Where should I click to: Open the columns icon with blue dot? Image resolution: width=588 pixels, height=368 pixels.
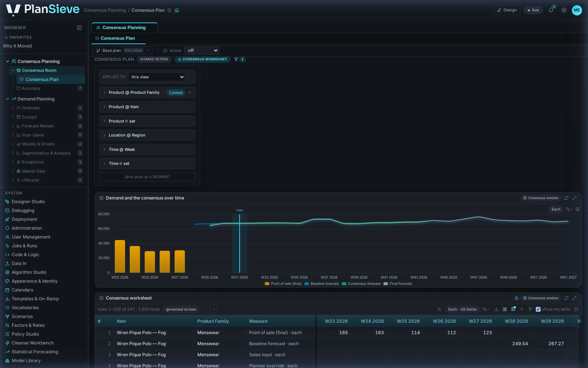click(513, 309)
